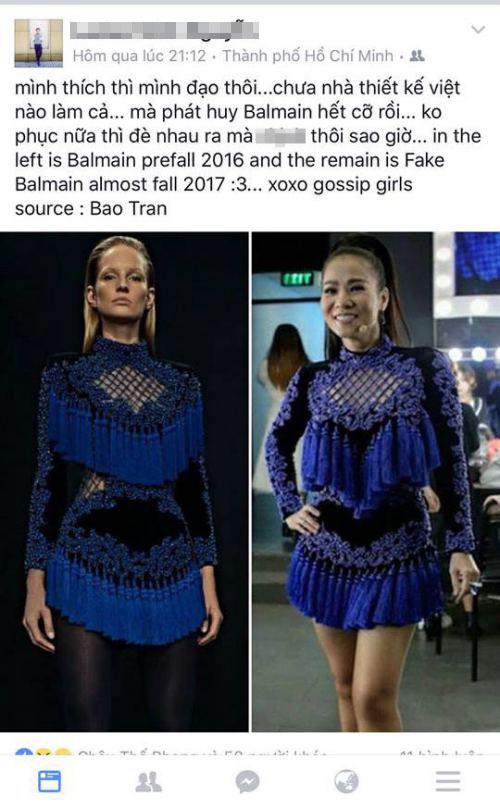
Task: Click the post caption text
Action: click(247, 148)
